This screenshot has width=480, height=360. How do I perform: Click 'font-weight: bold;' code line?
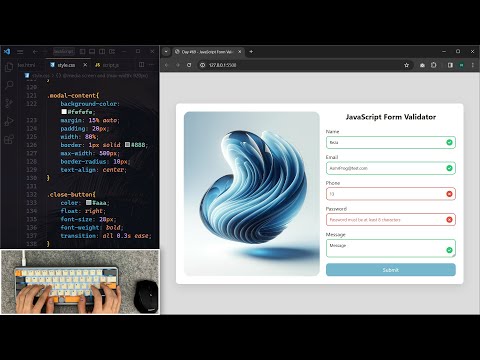[x=92, y=227]
